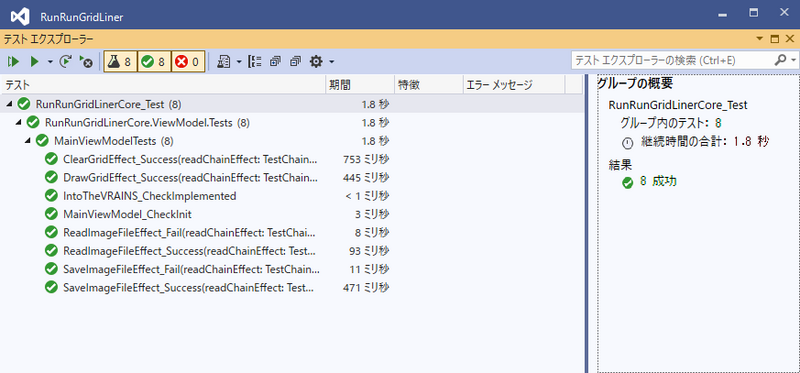This screenshot has width=800, height=373.
Task: Click the 93 ミリ秒 duration cell
Action: tap(368, 251)
